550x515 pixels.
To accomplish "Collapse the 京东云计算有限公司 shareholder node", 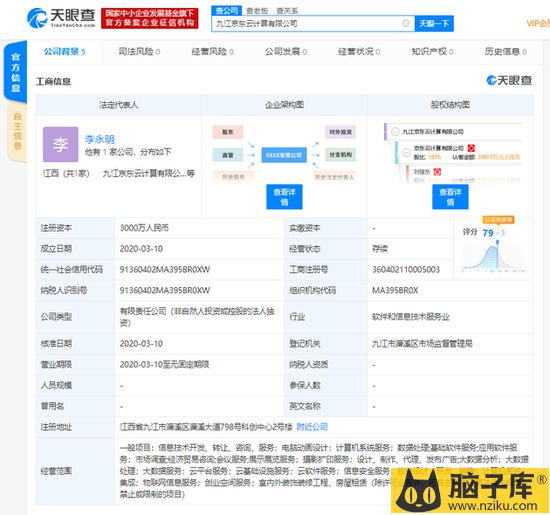I will coord(406,153).
